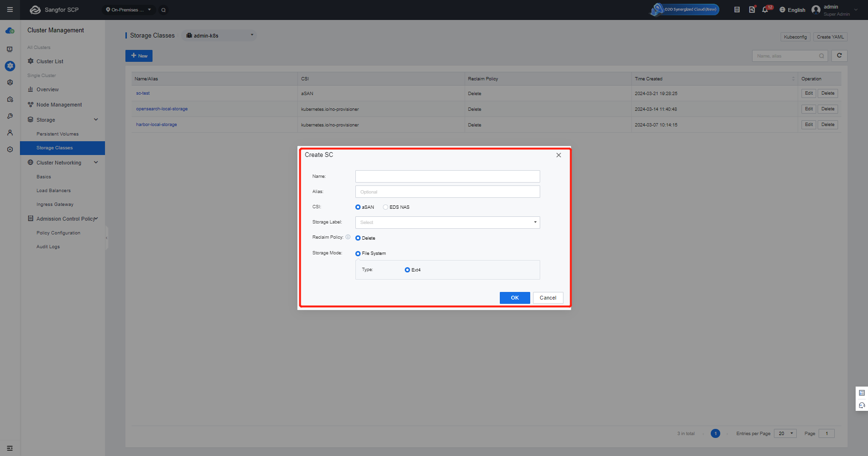Click OK in the Create SC dialog

coord(515,298)
